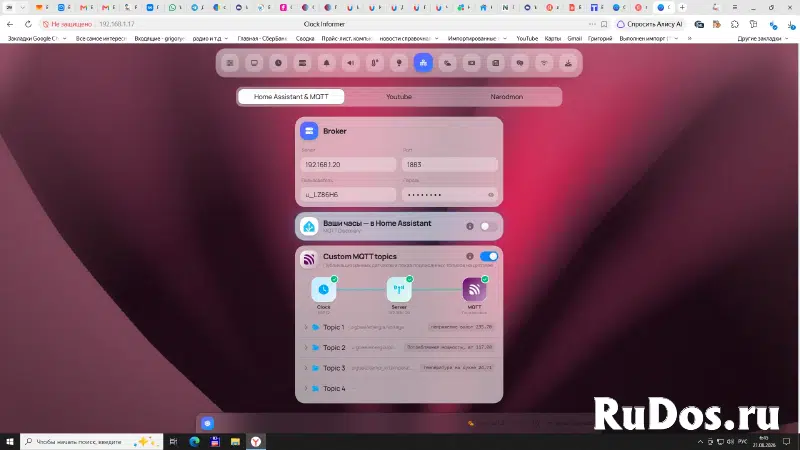The height and width of the screenshot is (450, 800).
Task: Open notification center on taskbar
Action: [787, 441]
